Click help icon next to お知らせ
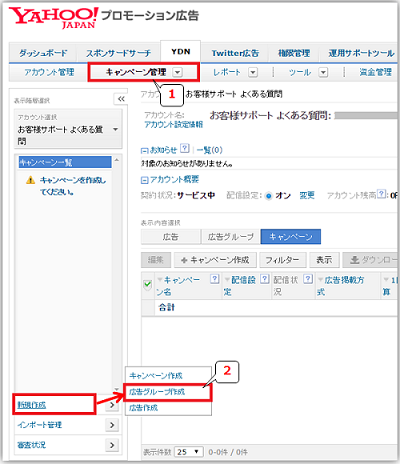400x464 pixels. click(185, 148)
